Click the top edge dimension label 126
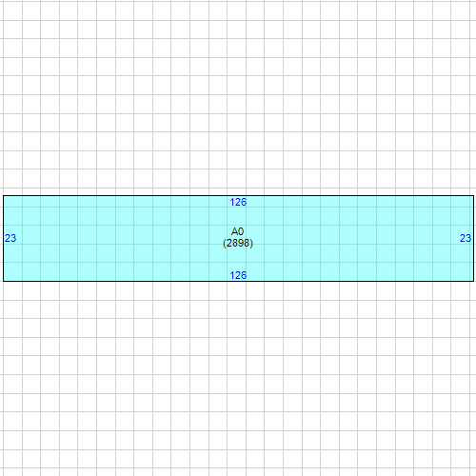The width and height of the screenshot is (476, 476). pyautogui.click(x=238, y=202)
